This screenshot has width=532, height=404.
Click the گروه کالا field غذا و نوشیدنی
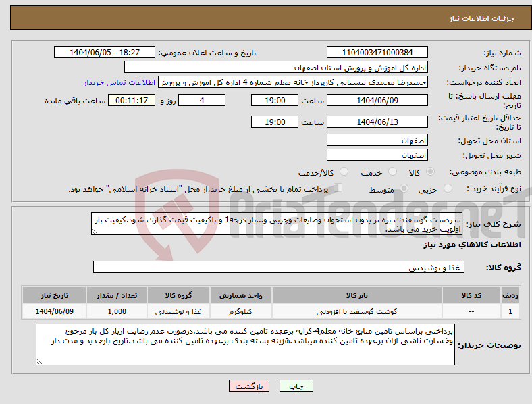coord(279,267)
